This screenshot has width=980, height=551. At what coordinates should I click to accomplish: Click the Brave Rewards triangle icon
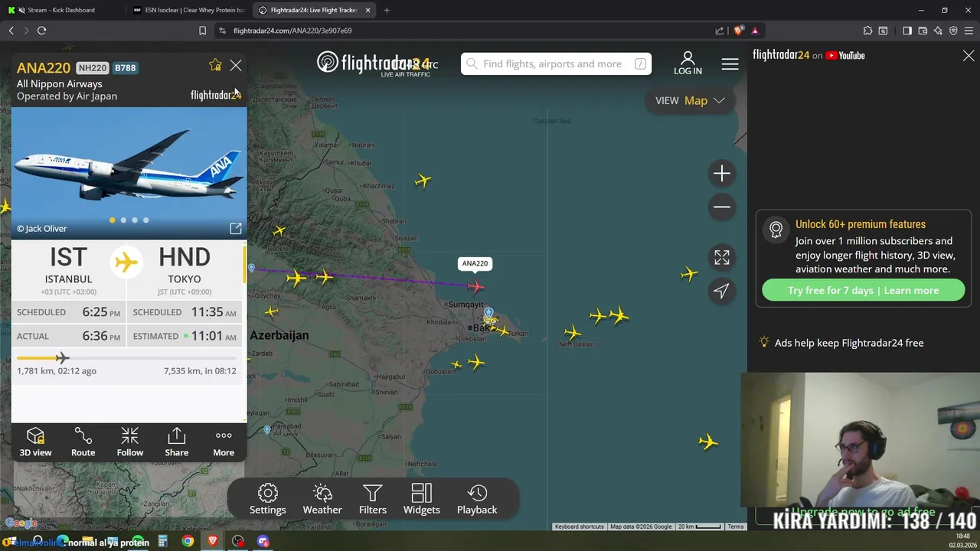coord(755,31)
